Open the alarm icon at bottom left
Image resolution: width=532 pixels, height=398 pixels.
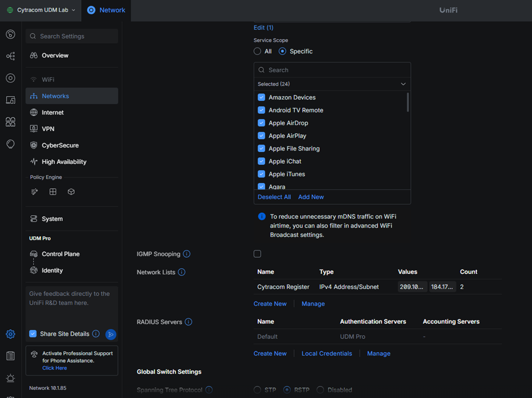pos(10,378)
